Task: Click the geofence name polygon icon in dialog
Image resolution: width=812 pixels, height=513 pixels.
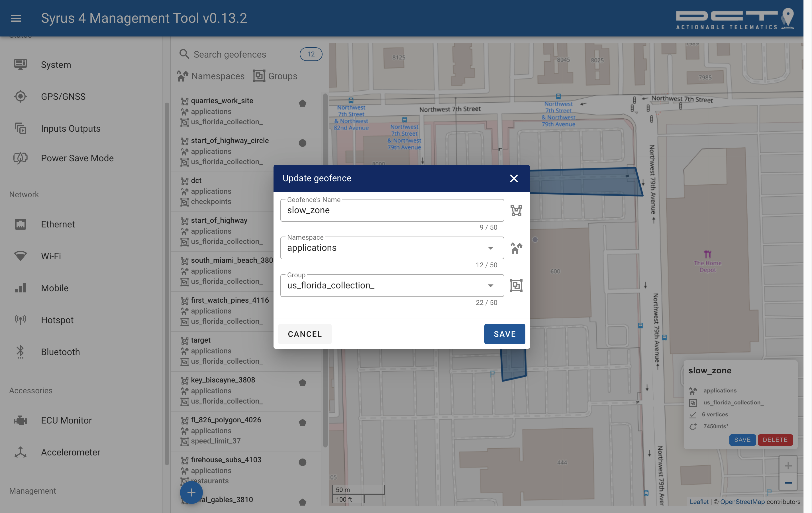Action: (516, 210)
